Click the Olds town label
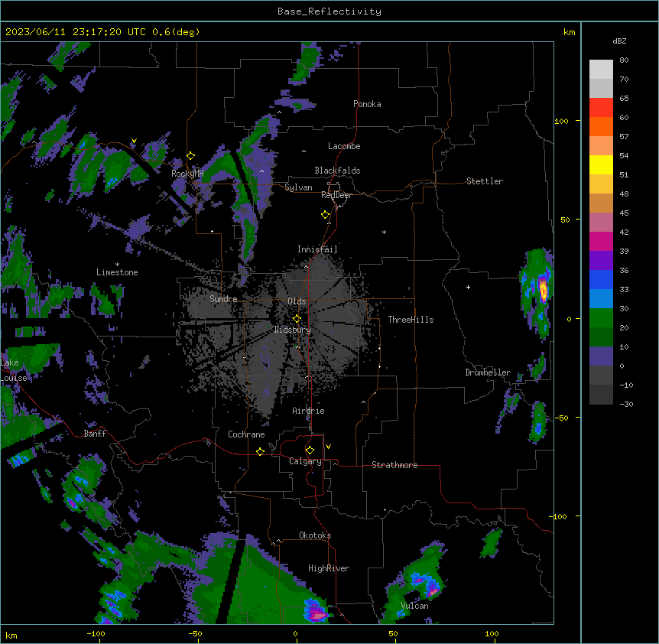The height and width of the screenshot is (644, 659). [297, 301]
